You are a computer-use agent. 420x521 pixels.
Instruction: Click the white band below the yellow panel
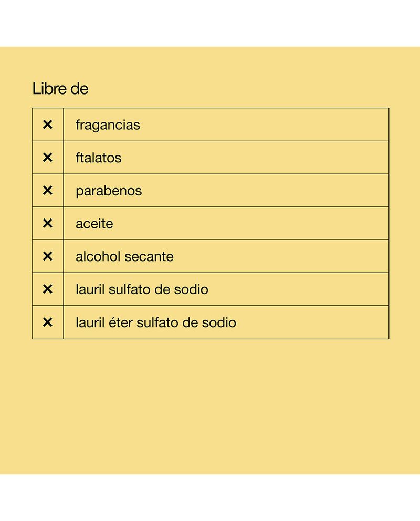click(210, 497)
